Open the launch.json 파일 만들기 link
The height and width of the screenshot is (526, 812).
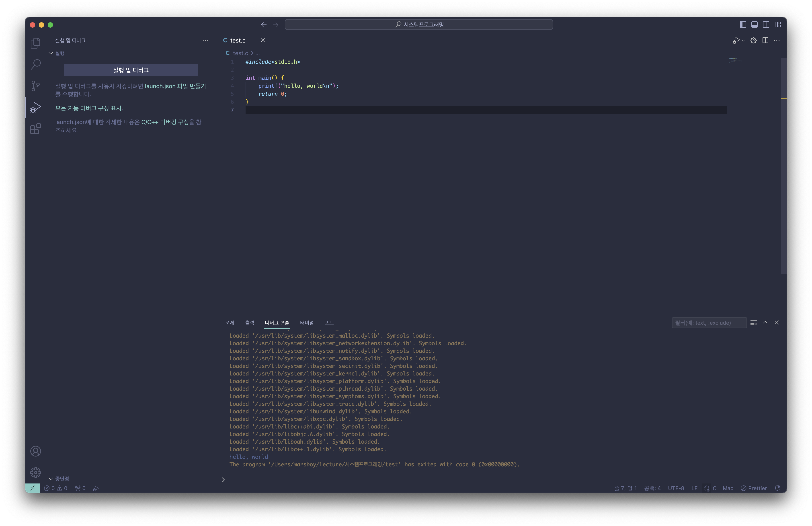coord(175,86)
